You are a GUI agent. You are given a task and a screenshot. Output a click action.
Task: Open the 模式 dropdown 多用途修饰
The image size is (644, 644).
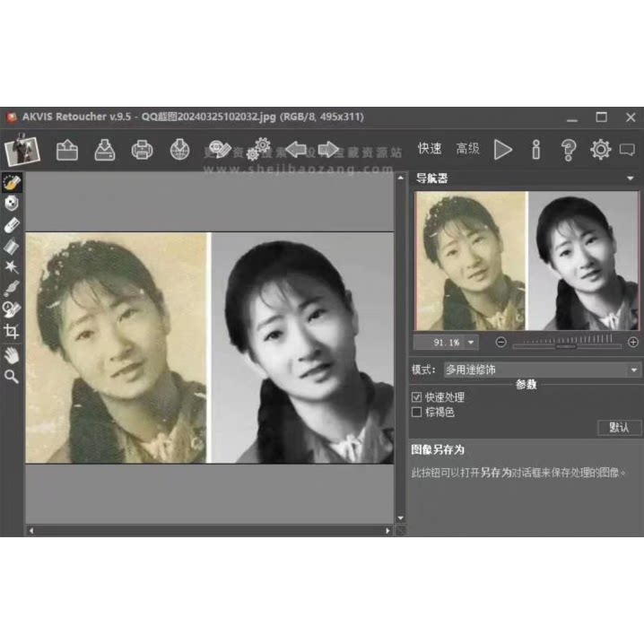pos(542,370)
